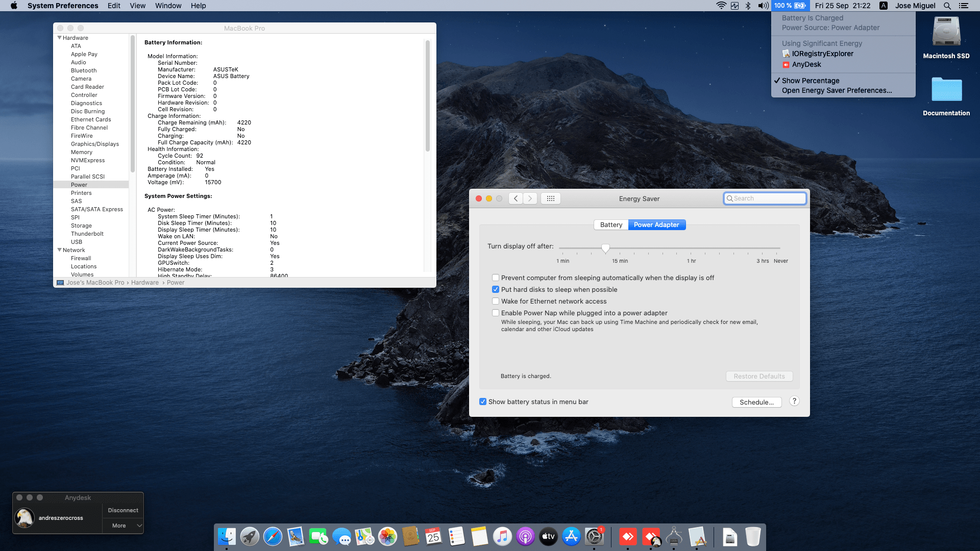This screenshot has height=551, width=980.
Task: Open Podcasts app in the Dock
Action: tap(525, 537)
